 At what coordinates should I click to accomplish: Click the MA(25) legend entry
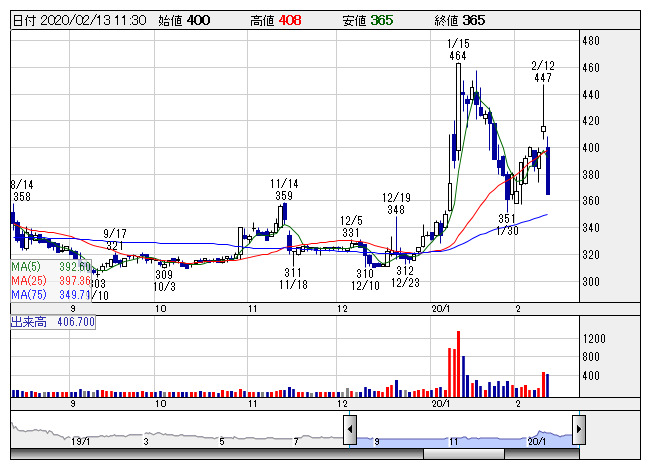click(51, 281)
